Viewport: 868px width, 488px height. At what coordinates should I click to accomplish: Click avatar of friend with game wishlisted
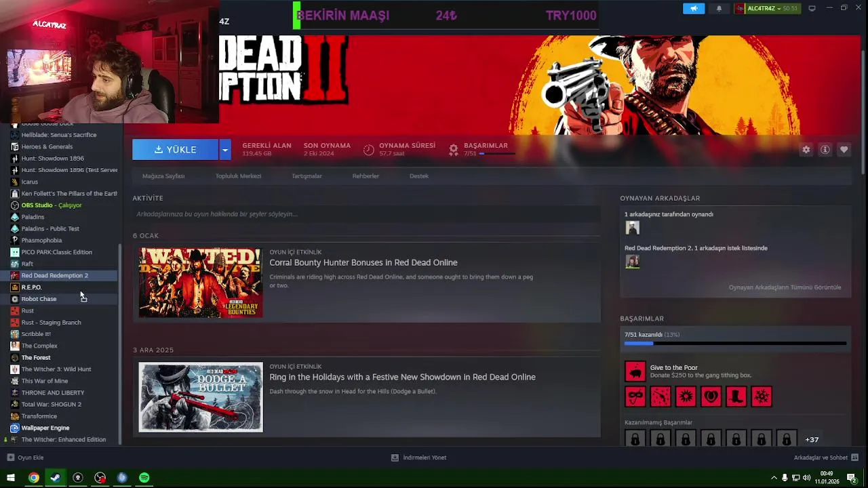tap(633, 262)
